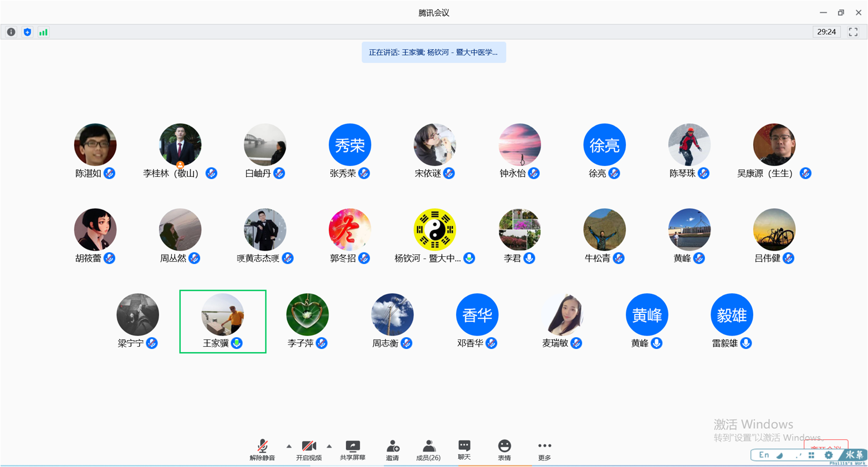Click the red leave meeting button
868x467 pixels.
[x=825, y=446]
